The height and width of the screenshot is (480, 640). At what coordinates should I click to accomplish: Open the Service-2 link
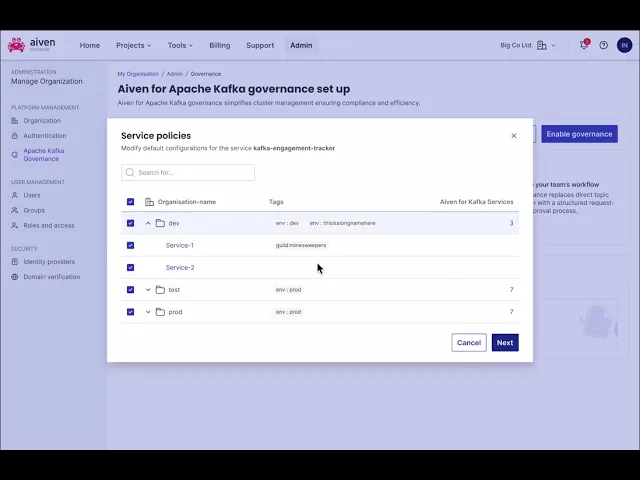[x=180, y=267]
